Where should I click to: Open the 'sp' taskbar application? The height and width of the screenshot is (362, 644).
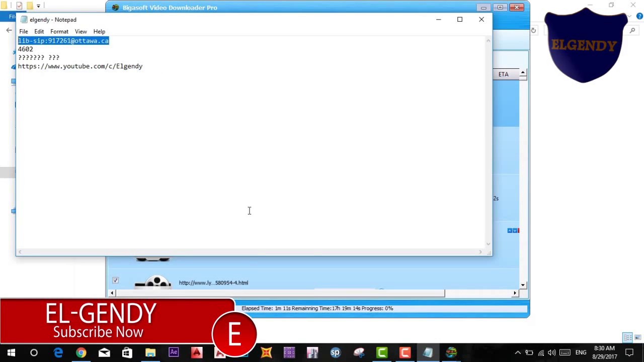(x=336, y=352)
